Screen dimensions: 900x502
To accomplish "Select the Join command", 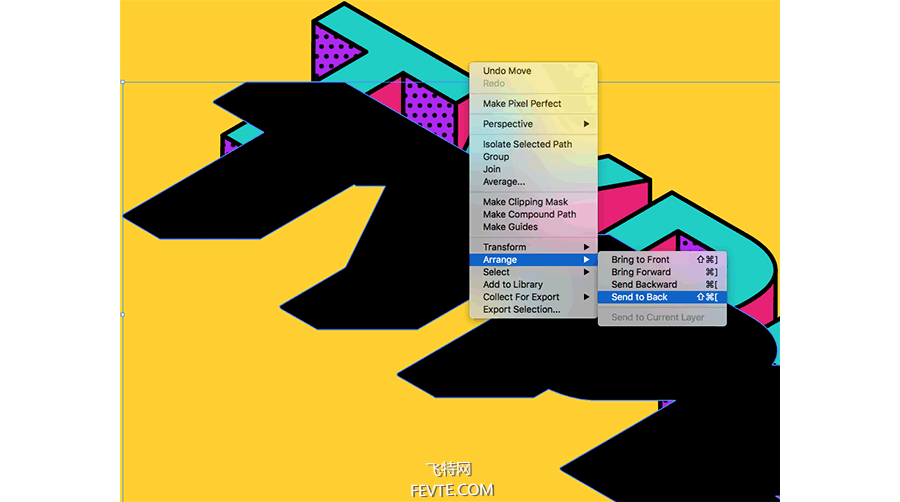I will click(533, 169).
